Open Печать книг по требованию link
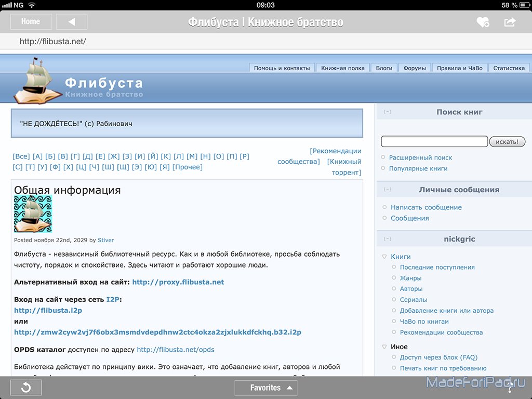The image size is (532, 399). click(443, 368)
